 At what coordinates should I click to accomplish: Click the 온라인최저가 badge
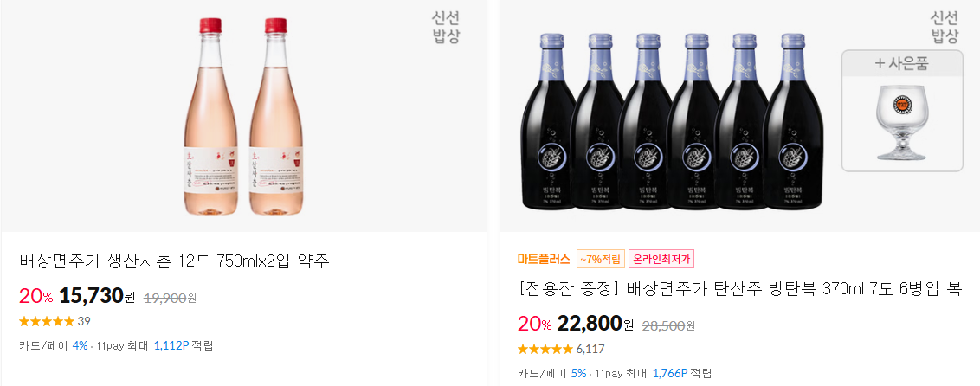pyautogui.click(x=661, y=259)
